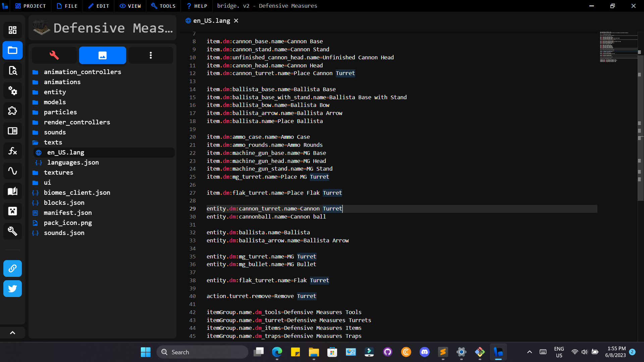
Task: Select the resource pack image toggle
Action: (102, 55)
